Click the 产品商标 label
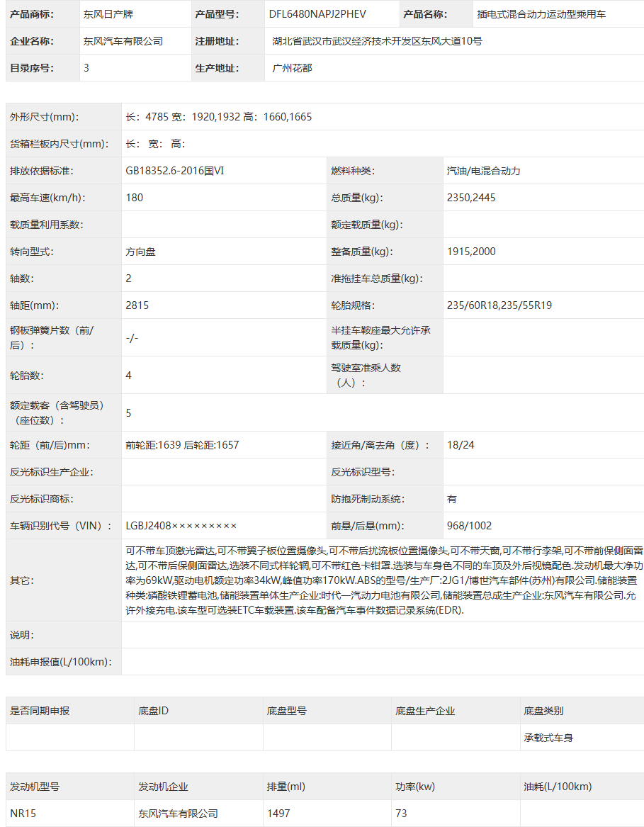The height and width of the screenshot is (827, 644). [x=32, y=14]
